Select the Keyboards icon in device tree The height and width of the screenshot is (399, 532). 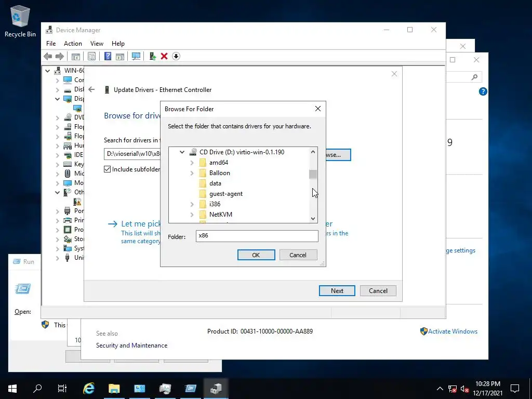pos(68,164)
